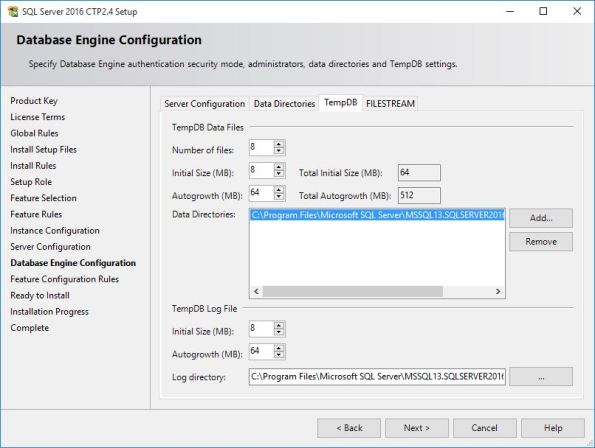This screenshot has height=448, width=595.
Task: Click the data files Autogrowth field
Action: pos(261,193)
